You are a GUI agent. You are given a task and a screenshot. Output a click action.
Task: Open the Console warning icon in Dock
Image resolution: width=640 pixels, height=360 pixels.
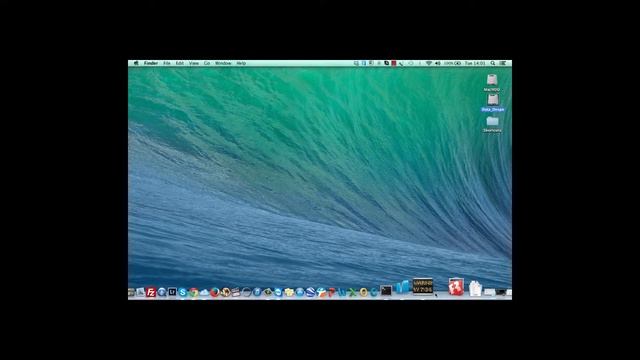(x=423, y=286)
